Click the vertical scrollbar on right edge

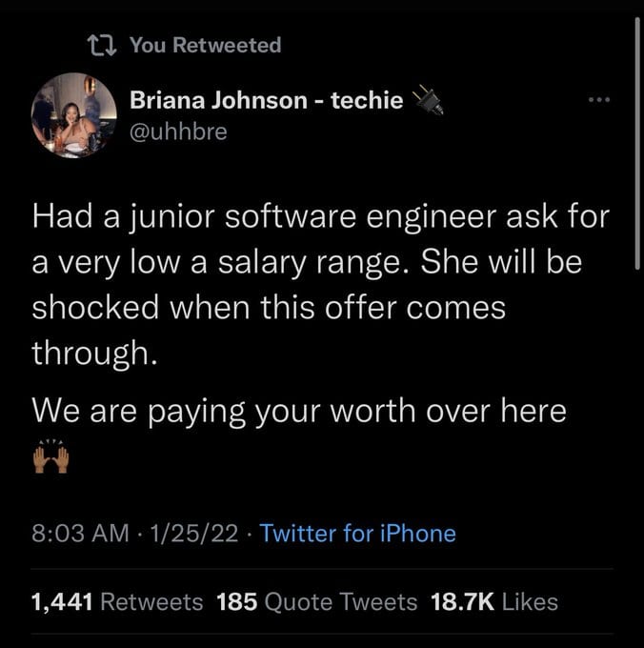637,143
